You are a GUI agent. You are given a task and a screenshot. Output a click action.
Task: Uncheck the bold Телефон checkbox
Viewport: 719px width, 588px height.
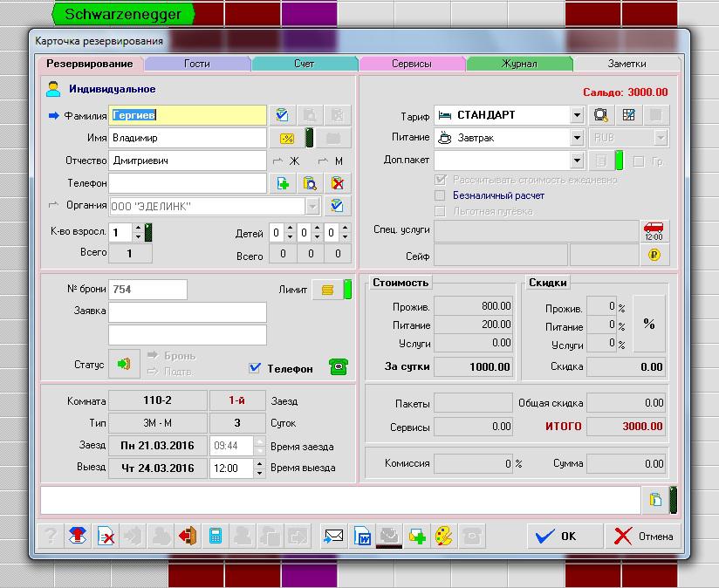coord(255,368)
